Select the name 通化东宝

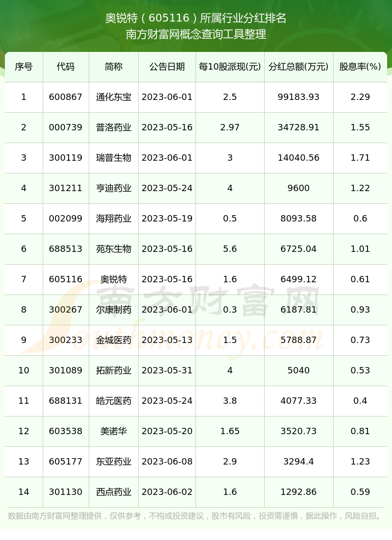pos(114,97)
